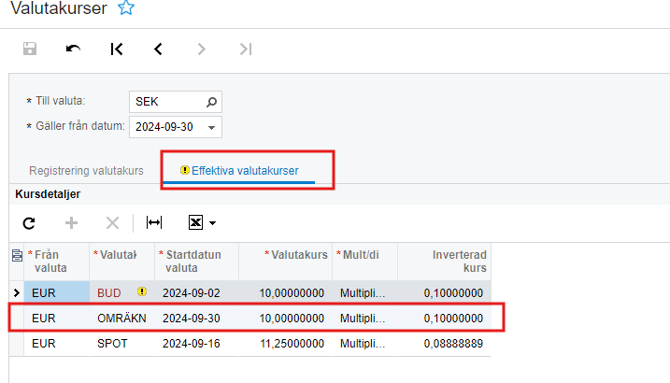670x383 pixels.
Task: Select the OMRÄKN rate row
Action: [x=256, y=318]
